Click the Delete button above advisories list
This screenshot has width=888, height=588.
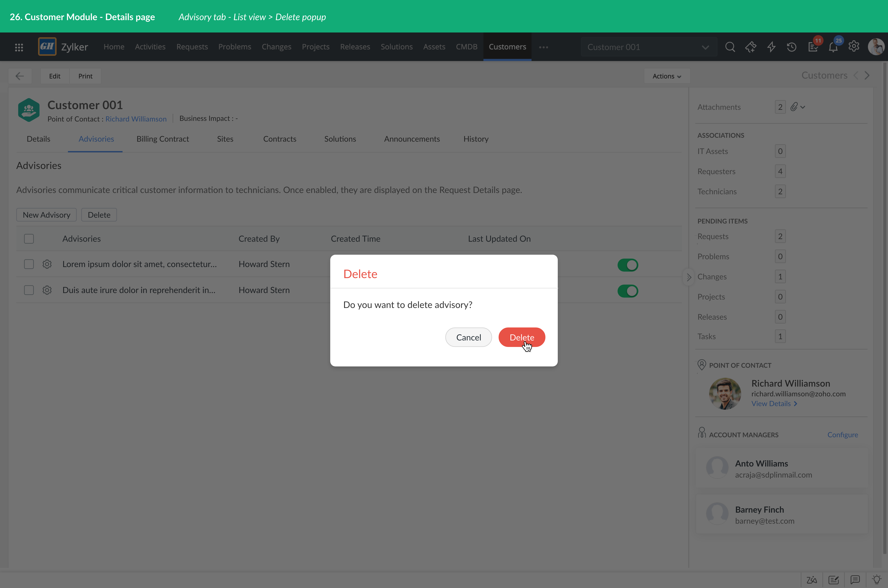[x=99, y=215]
